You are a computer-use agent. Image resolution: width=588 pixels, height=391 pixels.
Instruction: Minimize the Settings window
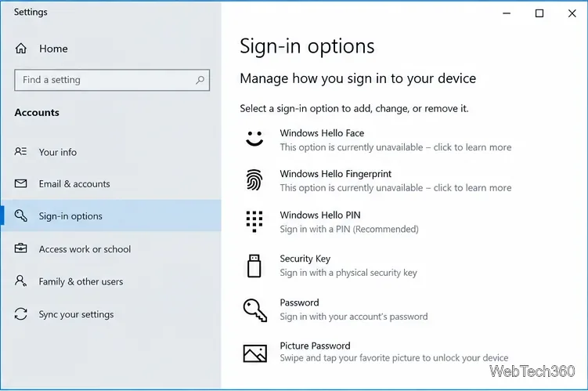click(507, 13)
